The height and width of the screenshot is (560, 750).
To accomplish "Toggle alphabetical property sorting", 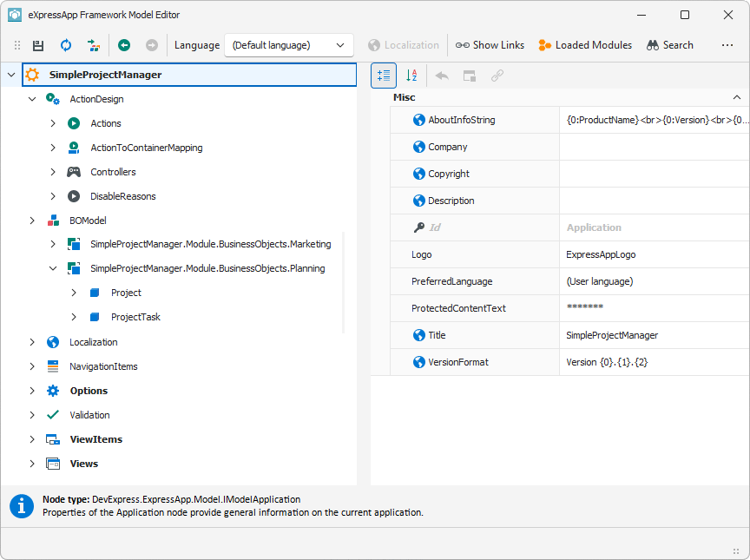I will coord(411,76).
